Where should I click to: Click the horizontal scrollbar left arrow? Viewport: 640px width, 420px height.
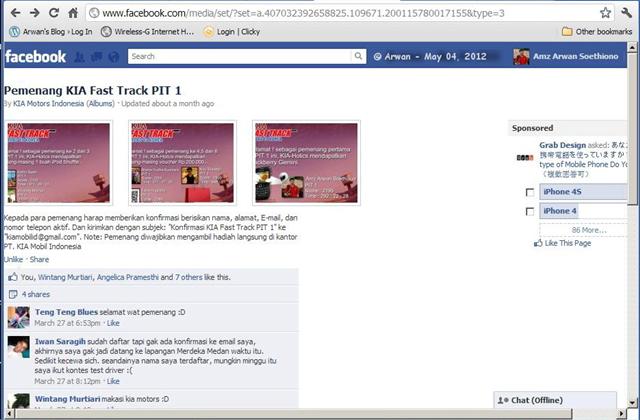click(9, 414)
